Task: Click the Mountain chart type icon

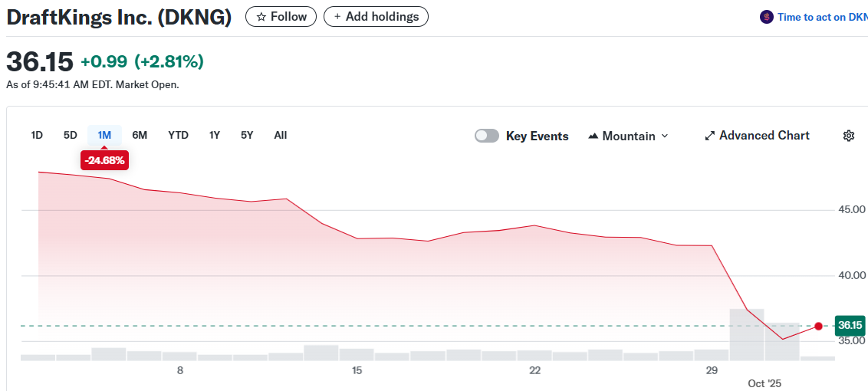Action: 593,136
